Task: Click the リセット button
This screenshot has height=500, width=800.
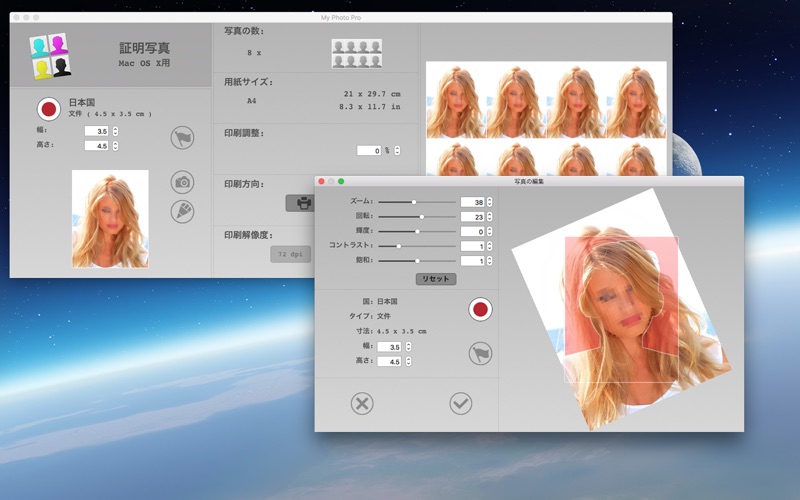Action: (x=436, y=279)
